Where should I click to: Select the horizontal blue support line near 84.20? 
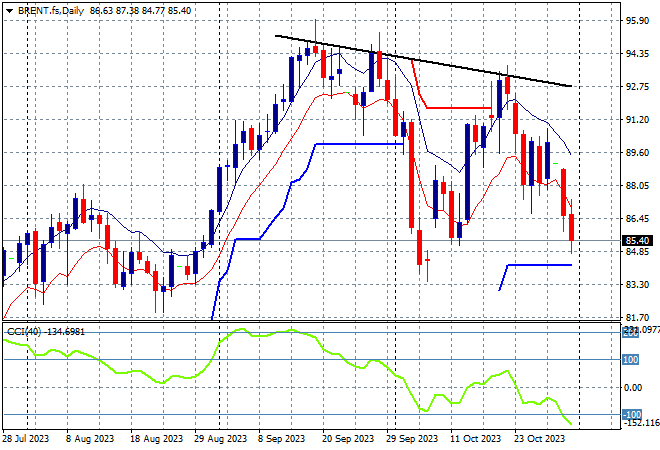point(540,265)
